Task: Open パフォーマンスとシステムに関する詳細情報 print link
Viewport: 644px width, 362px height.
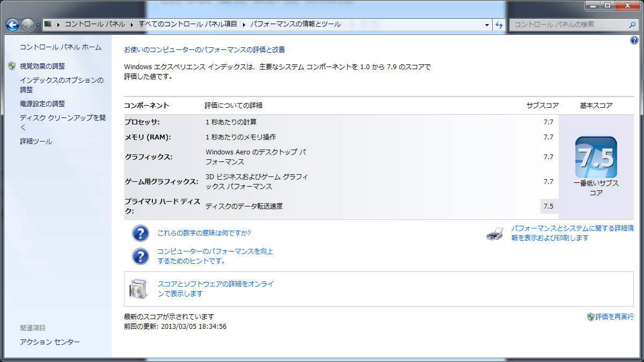Action: click(x=572, y=233)
